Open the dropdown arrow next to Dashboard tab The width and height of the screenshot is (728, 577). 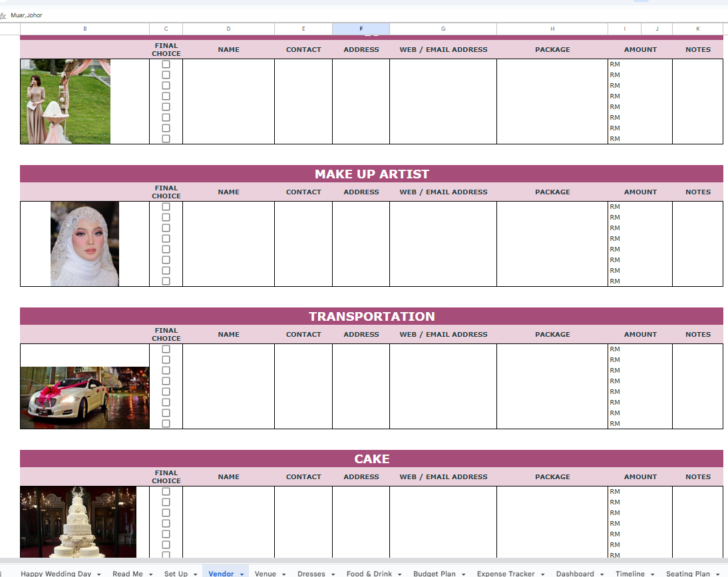tap(602, 574)
